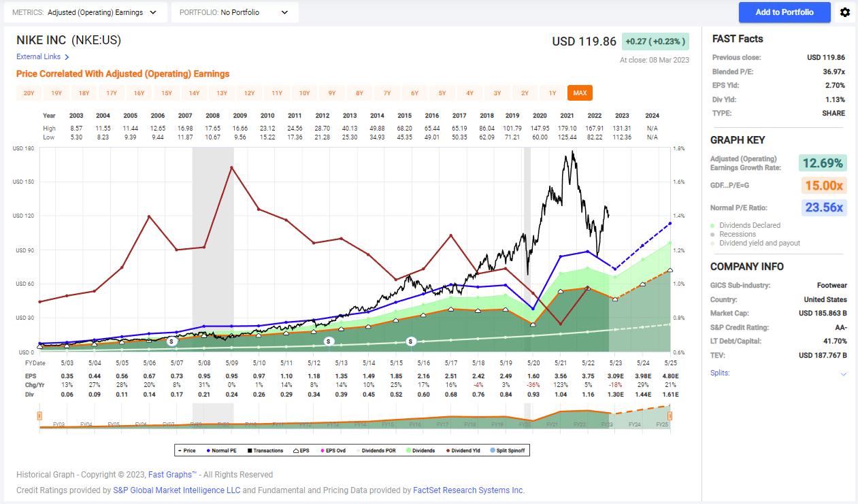Select the 15Y time range
This screenshot has width=858, height=504.
(167, 93)
